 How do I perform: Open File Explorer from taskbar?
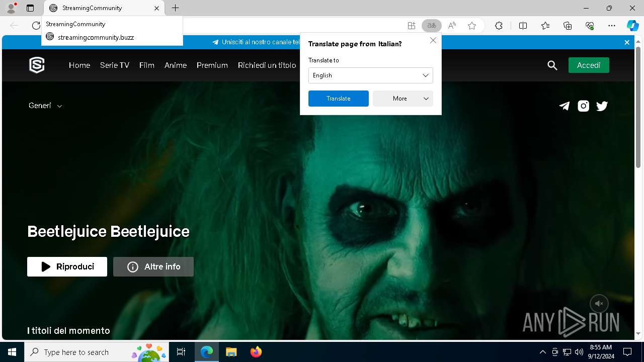pos(231,352)
